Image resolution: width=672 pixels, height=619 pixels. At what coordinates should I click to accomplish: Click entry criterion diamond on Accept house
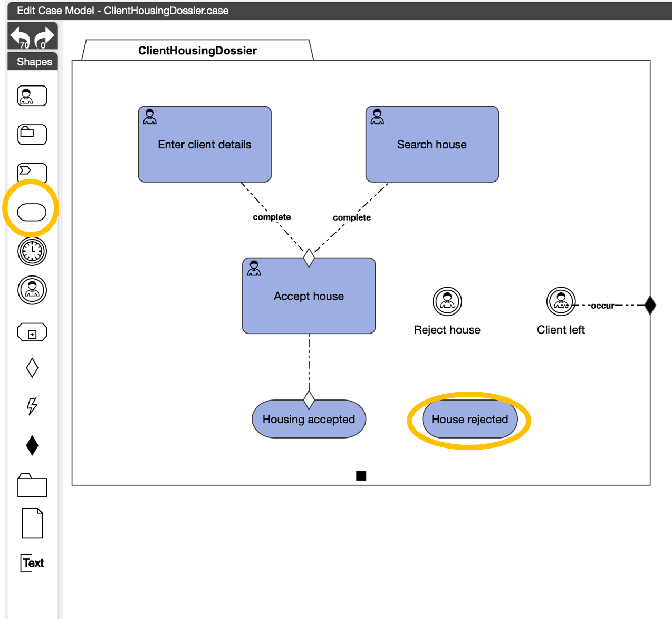309,258
